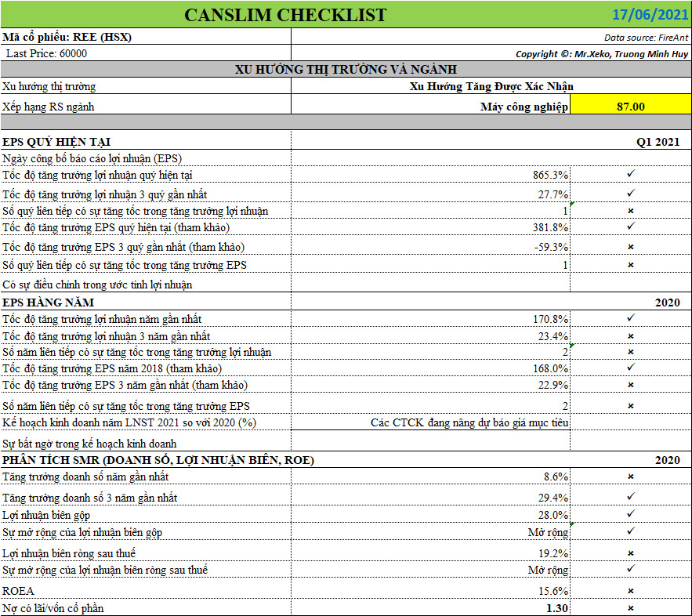
Task: Click the cross mark next to 23.4%
Action: click(x=631, y=336)
